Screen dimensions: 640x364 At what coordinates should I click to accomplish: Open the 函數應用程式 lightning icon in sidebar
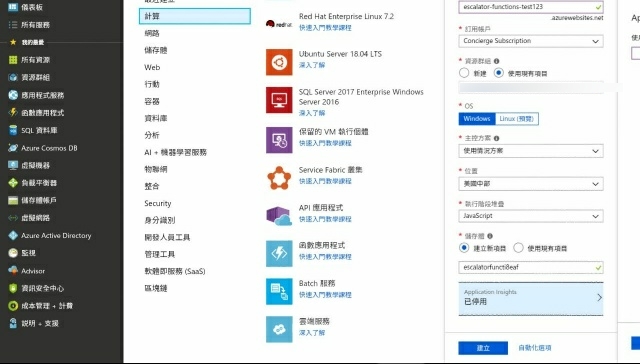point(13,113)
